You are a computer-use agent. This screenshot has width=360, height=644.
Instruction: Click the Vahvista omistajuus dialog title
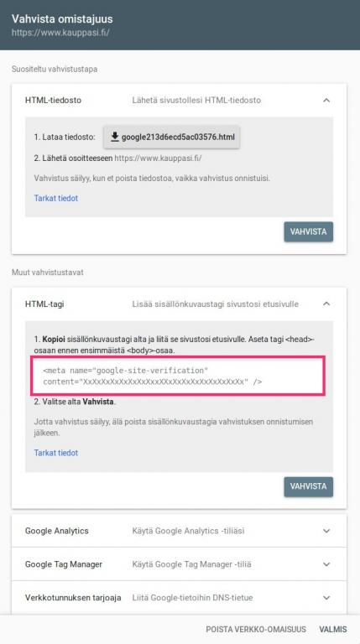click(62, 19)
